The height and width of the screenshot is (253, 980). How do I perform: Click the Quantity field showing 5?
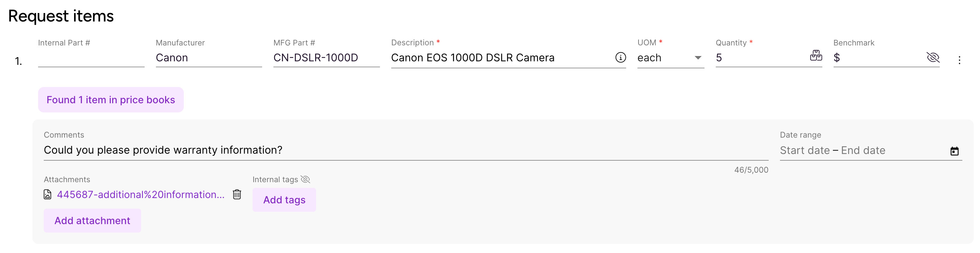coord(762,58)
